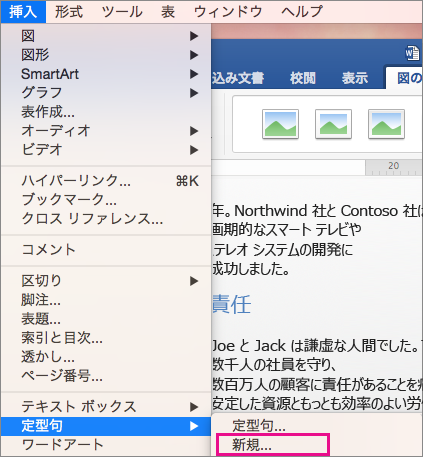The image size is (423, 457).
Task: Select ブックマーク... menu item
Action: [106, 200]
